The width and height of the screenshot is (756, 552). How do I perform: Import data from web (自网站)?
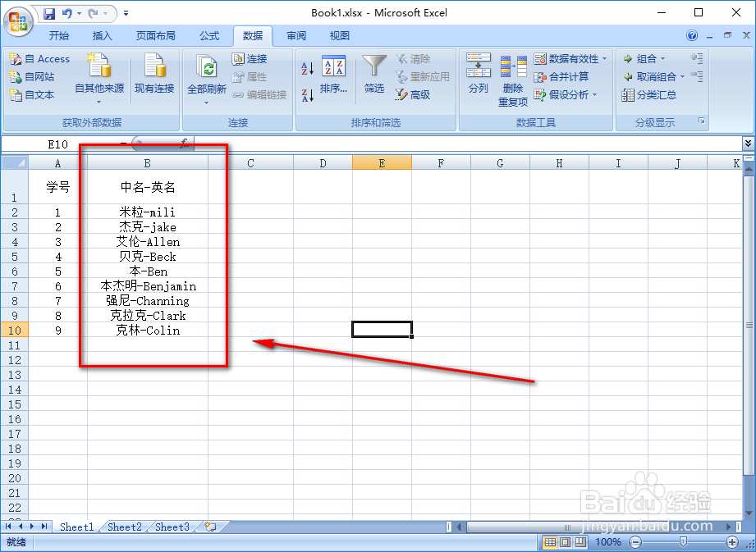point(32,76)
